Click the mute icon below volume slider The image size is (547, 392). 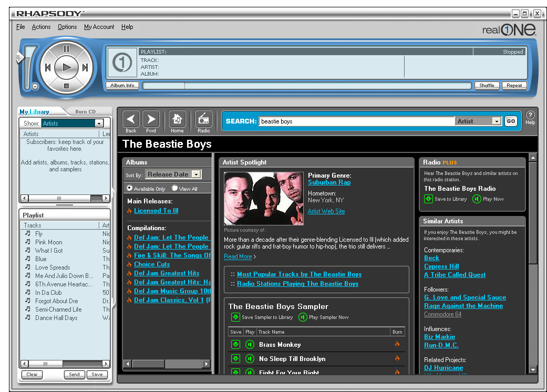tap(35, 86)
